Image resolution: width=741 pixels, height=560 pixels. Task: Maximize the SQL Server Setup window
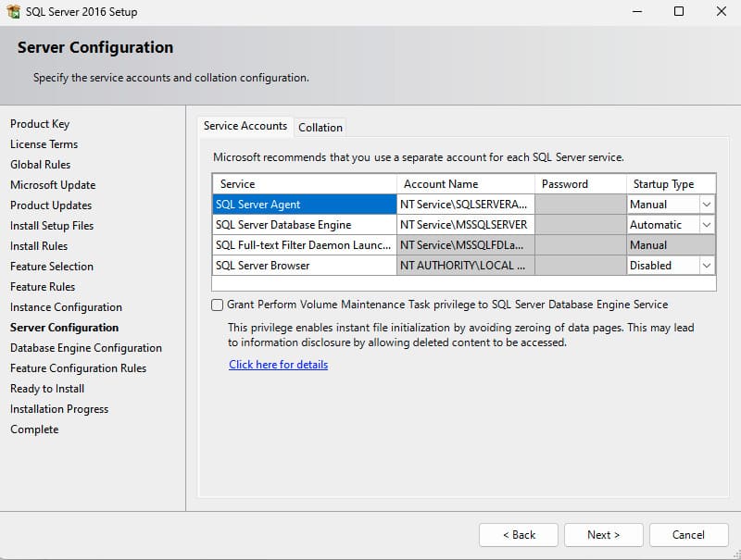click(x=679, y=12)
